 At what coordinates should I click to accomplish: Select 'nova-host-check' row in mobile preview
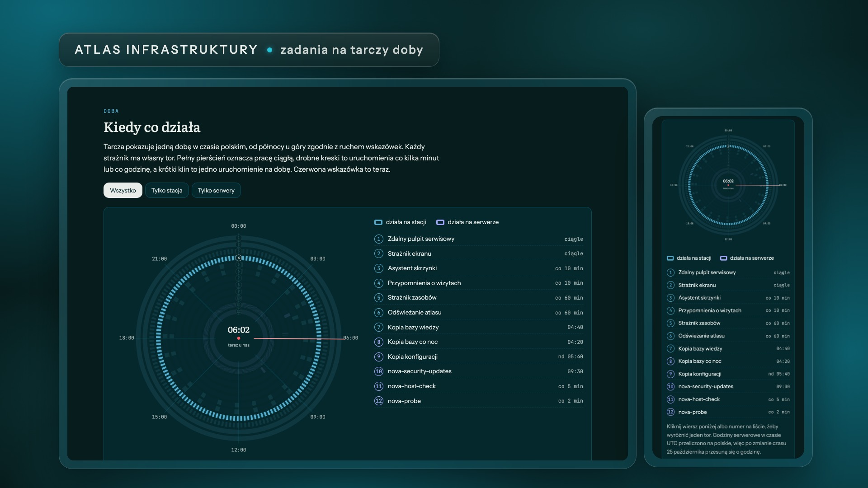[728, 399]
